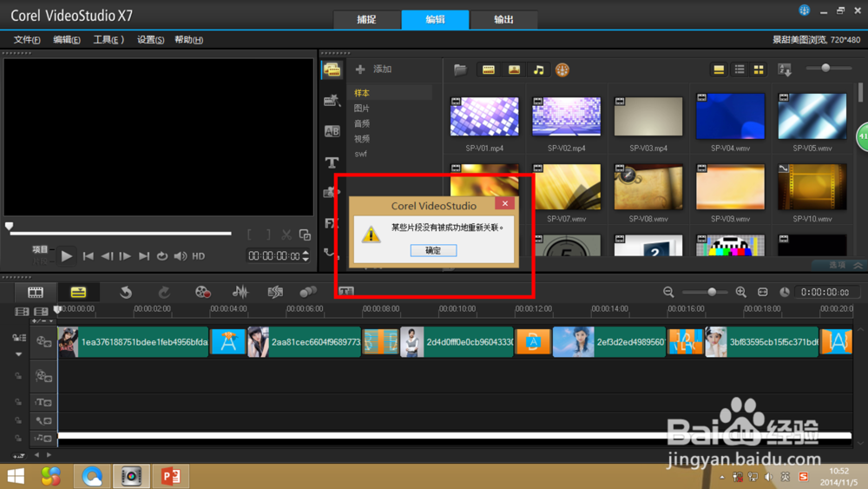This screenshot has height=489, width=868.
Task: Click 确定 in the warning dialog
Action: [433, 250]
